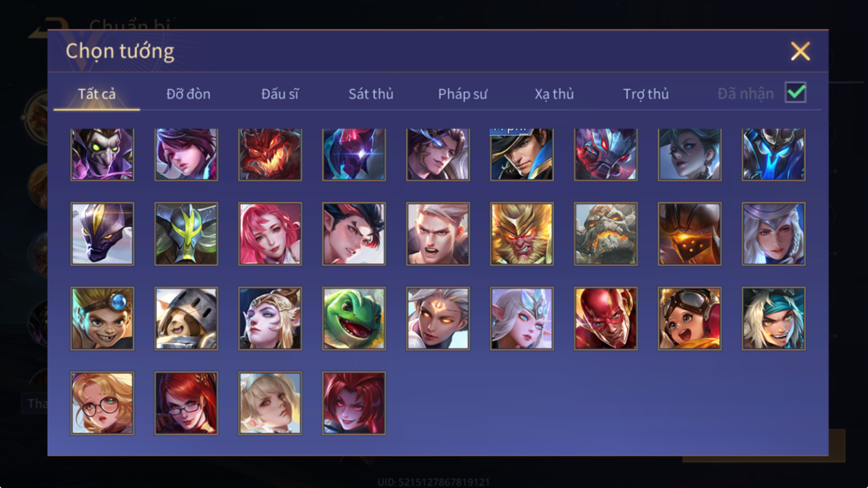Open the Xạ thủ tab
This screenshot has height=488, width=868.
pyautogui.click(x=554, y=94)
